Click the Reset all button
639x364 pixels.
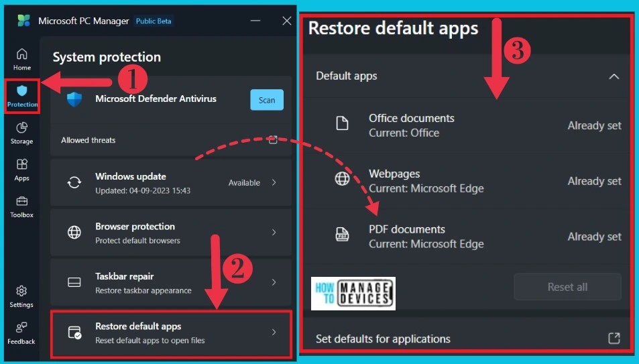point(567,287)
